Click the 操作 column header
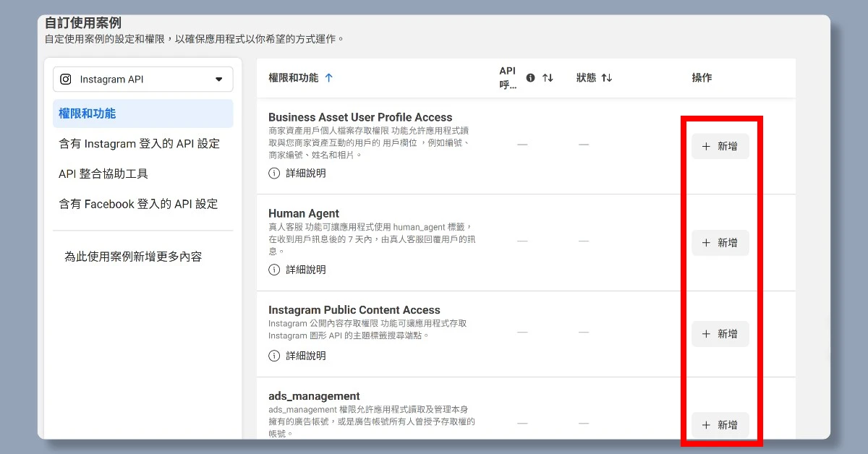This screenshot has width=868, height=454. click(702, 78)
